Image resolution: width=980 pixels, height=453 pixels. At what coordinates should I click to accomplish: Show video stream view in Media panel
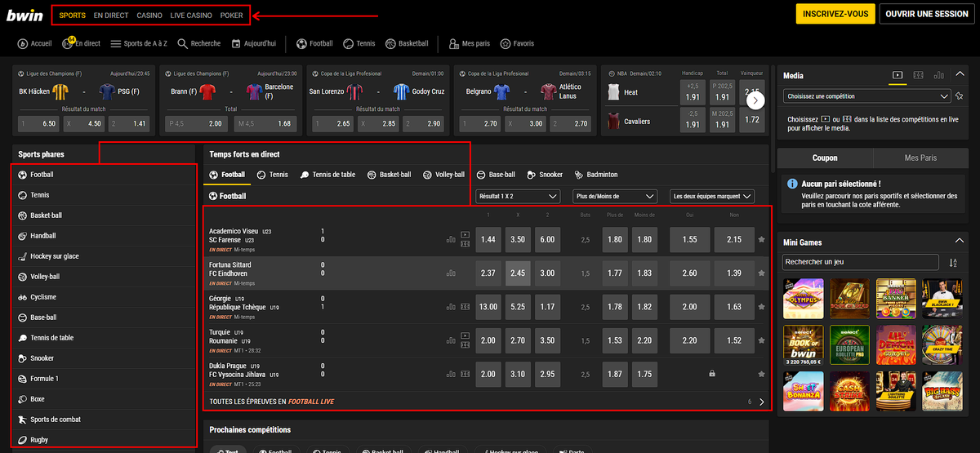pos(898,75)
